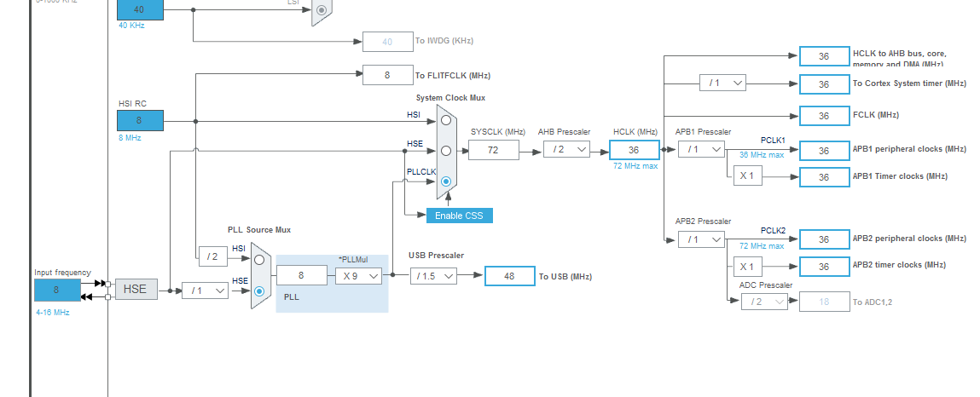
Task: Click the PLL input value box
Action: pos(301,275)
